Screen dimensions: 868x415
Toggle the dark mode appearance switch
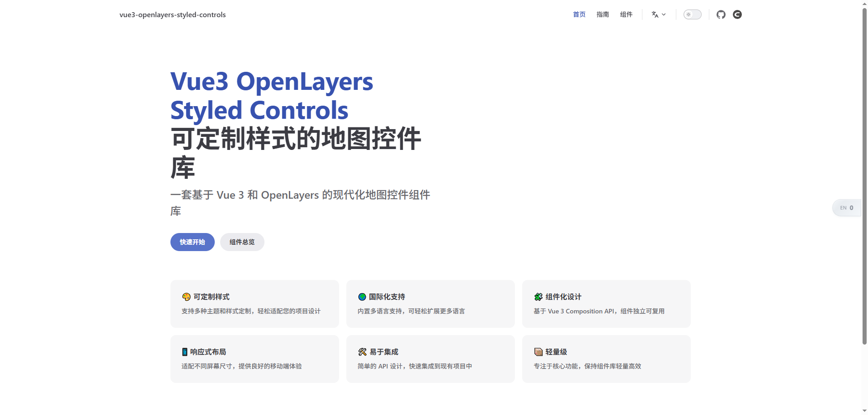coord(692,14)
